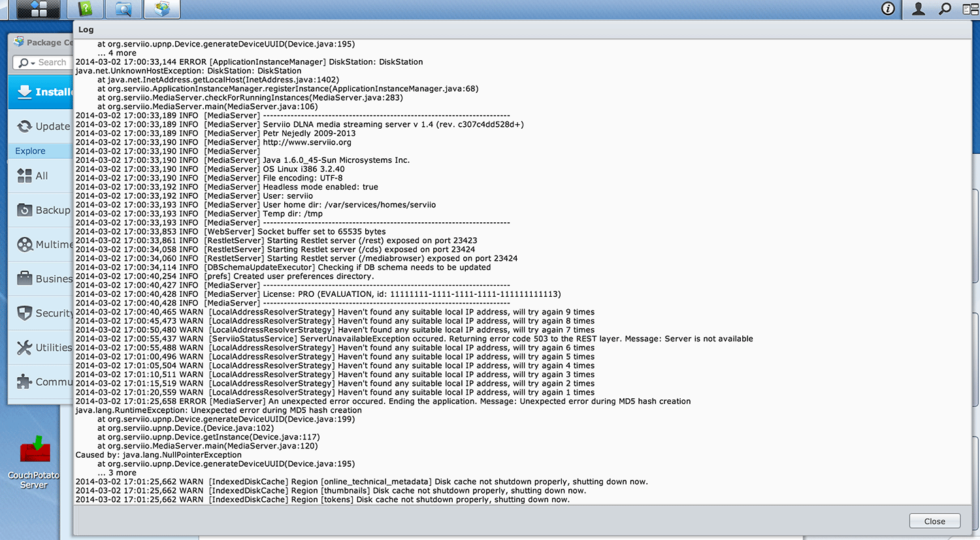The height and width of the screenshot is (540, 980).
Task: Click the Log dialog title bar
Action: (522, 29)
